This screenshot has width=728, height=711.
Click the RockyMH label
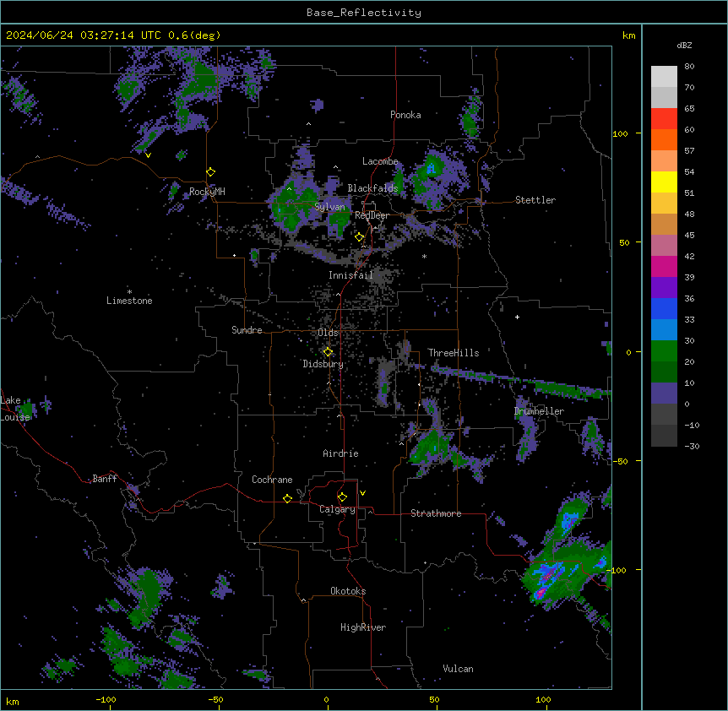click(x=207, y=192)
